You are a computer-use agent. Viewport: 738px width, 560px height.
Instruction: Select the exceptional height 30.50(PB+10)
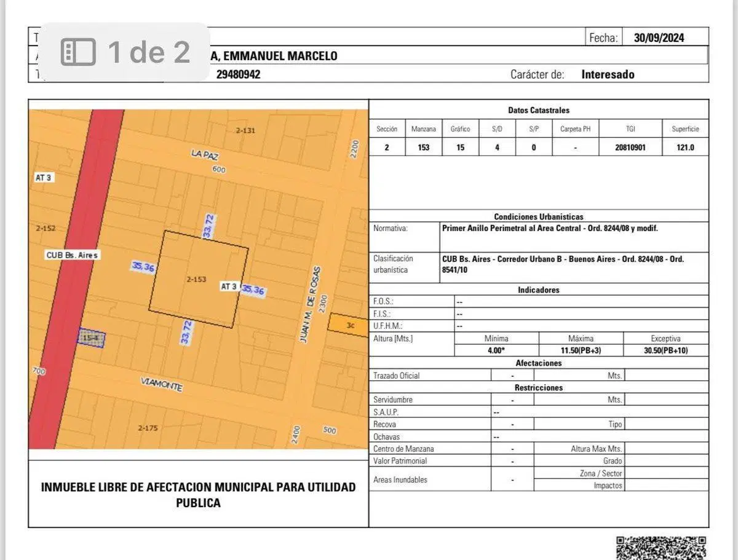pyautogui.click(x=666, y=351)
